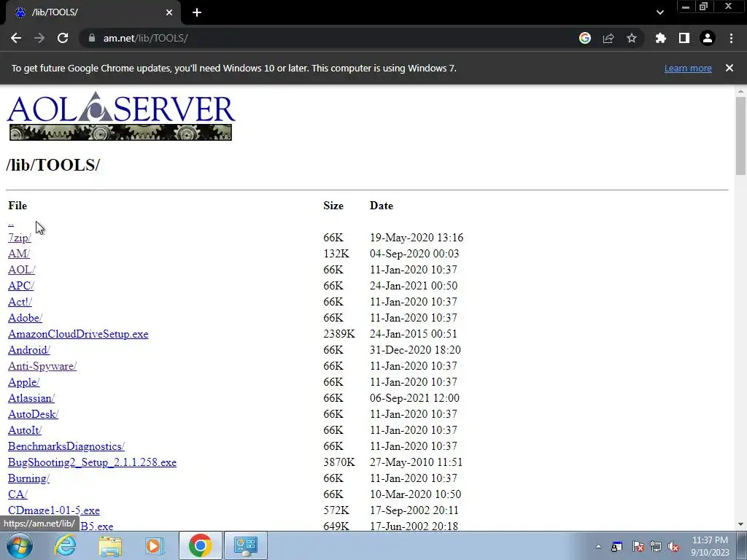747x560 pixels.
Task: Open the control panel taskbar app
Action: (245, 545)
